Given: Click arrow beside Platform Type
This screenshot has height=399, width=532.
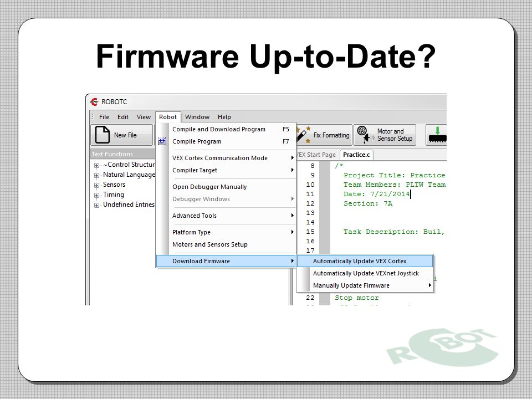Looking at the screenshot, I should tap(292, 232).
